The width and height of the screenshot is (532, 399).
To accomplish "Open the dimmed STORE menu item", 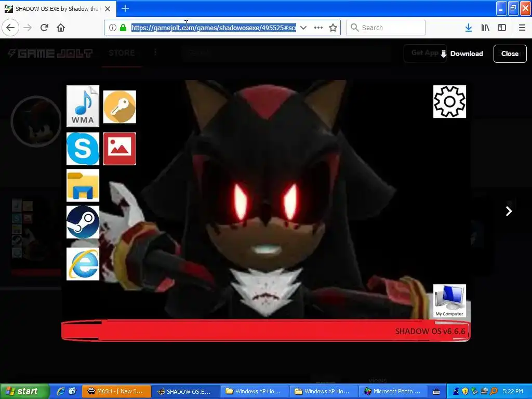I will [x=122, y=53].
